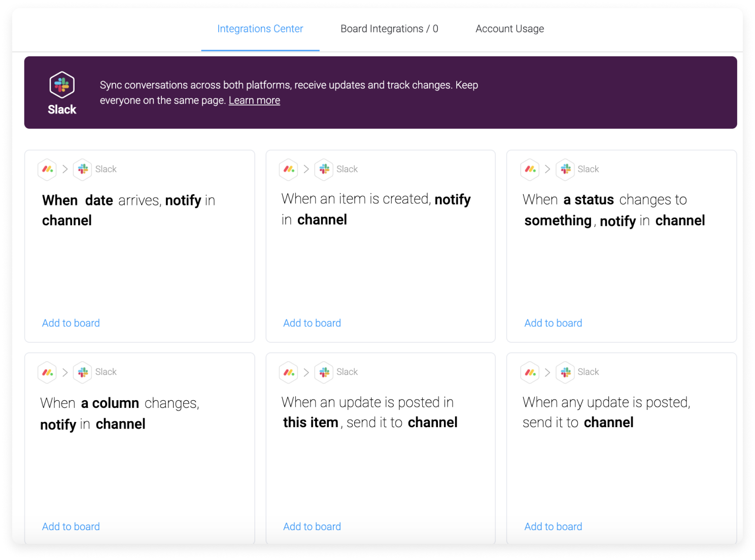Viewport: 755px width, 560px height.
Task: Click arrow chevron on column changes card
Action: [x=65, y=372]
